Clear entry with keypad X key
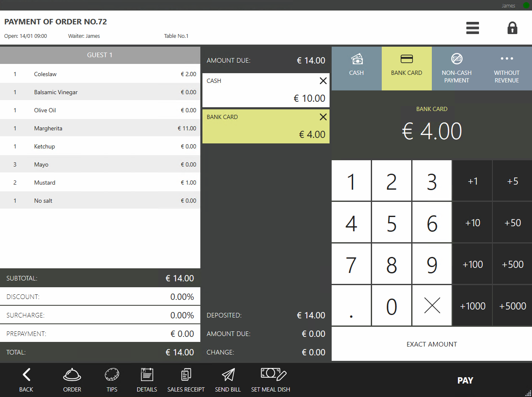The height and width of the screenshot is (397, 532). (432, 306)
